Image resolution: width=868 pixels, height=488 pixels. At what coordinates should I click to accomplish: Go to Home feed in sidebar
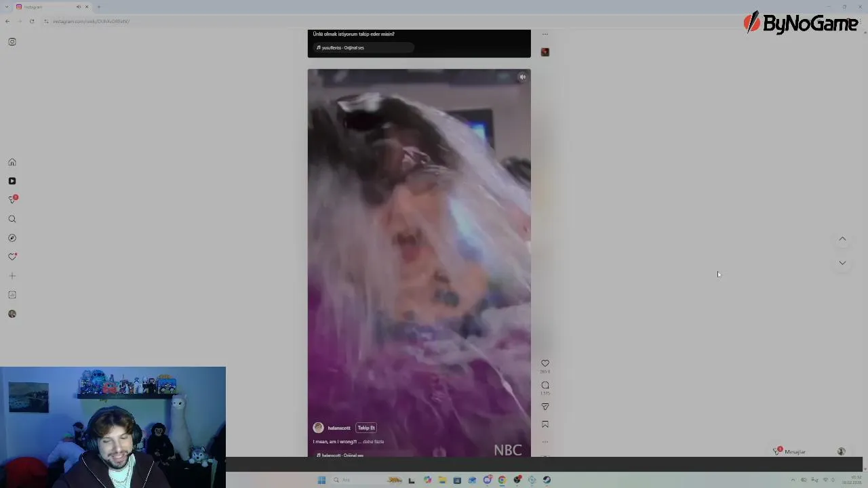[x=12, y=162]
